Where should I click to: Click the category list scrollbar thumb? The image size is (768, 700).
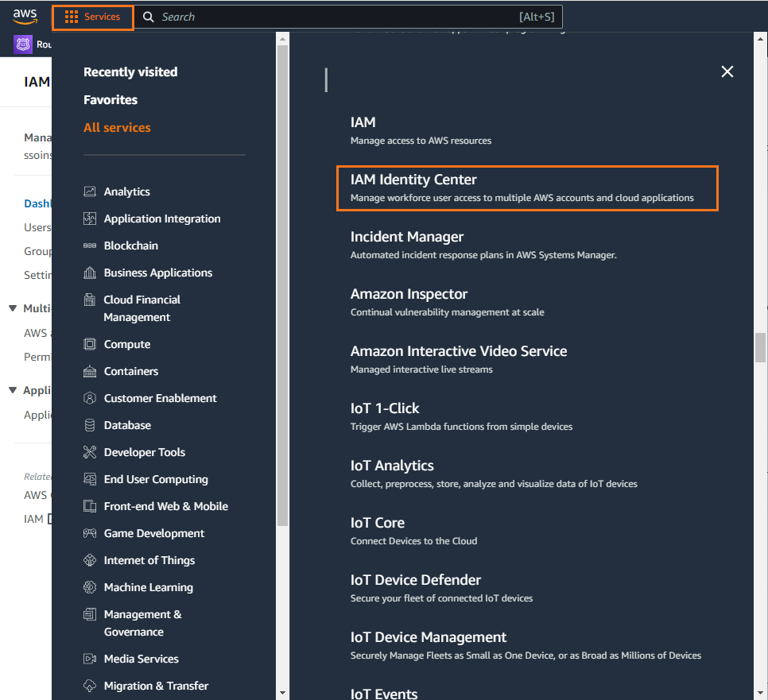tap(282, 286)
